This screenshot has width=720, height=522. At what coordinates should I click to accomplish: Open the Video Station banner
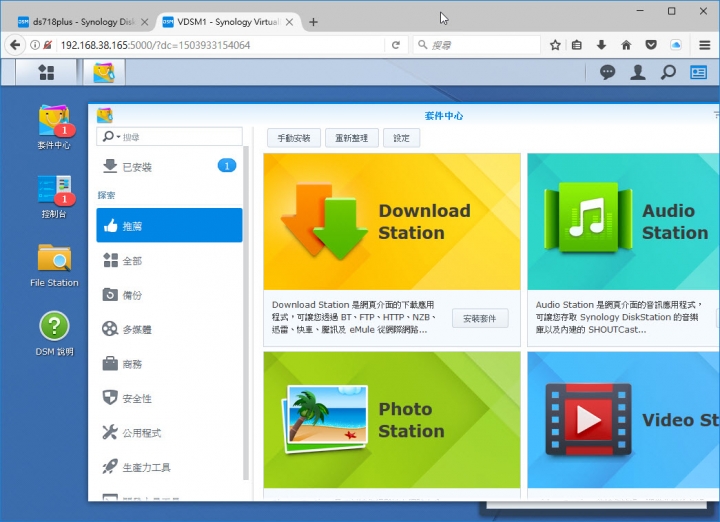pyautogui.click(x=624, y=420)
